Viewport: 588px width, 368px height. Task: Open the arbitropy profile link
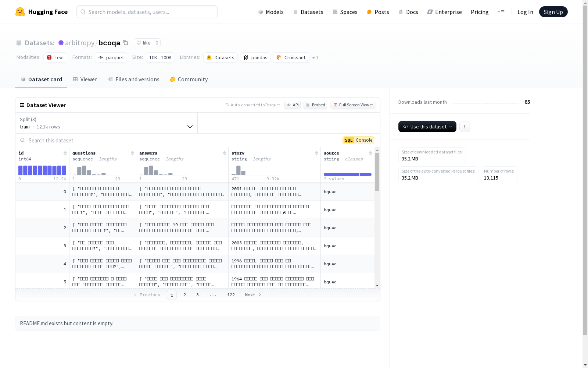(80, 43)
